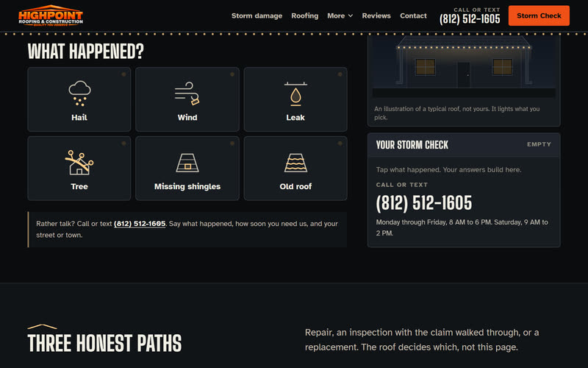Toggle the Missing shingles card indicator dot

click(x=232, y=144)
